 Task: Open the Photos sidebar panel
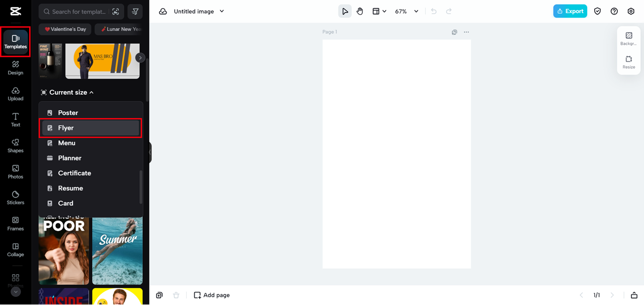point(16,172)
